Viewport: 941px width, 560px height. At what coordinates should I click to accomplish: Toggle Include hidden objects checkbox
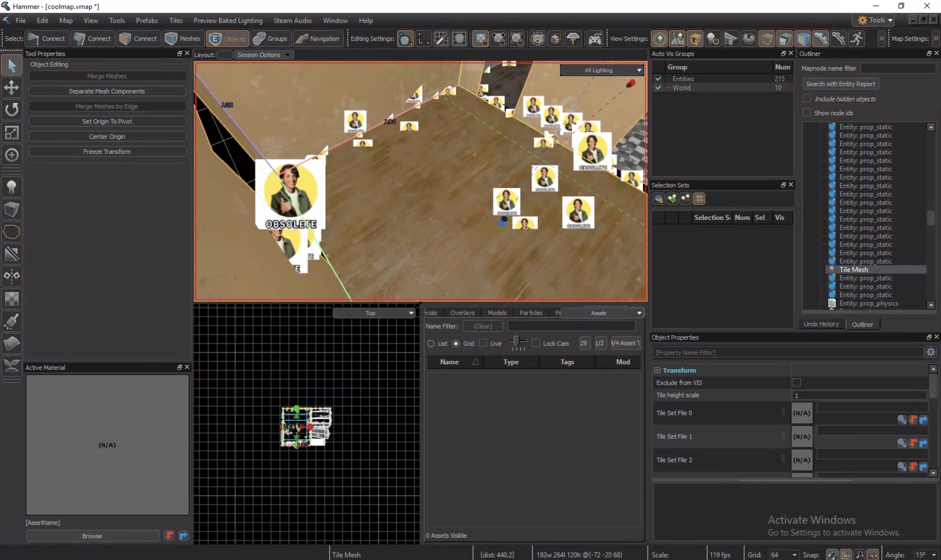click(807, 99)
